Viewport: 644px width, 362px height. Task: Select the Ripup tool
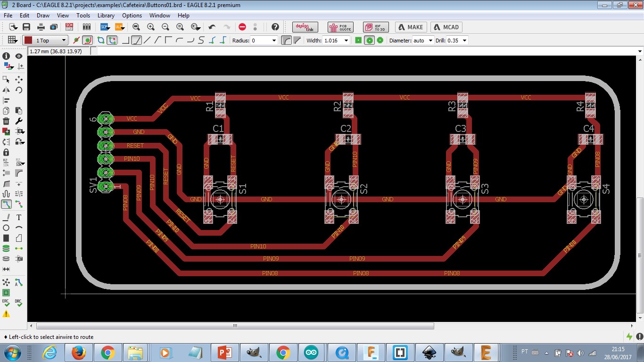click(19, 204)
